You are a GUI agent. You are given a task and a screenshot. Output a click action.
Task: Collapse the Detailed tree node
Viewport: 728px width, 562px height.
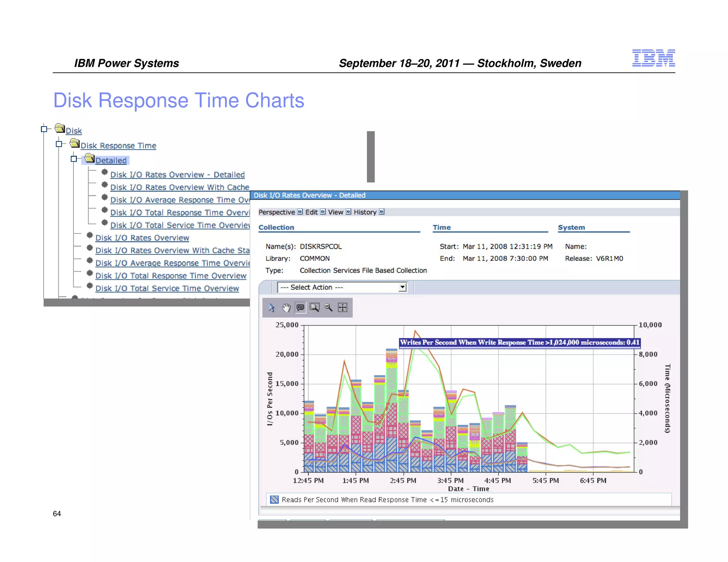pos(74,159)
